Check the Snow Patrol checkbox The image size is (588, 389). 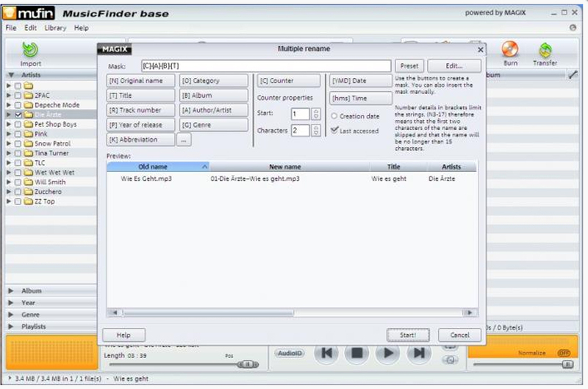coord(18,143)
